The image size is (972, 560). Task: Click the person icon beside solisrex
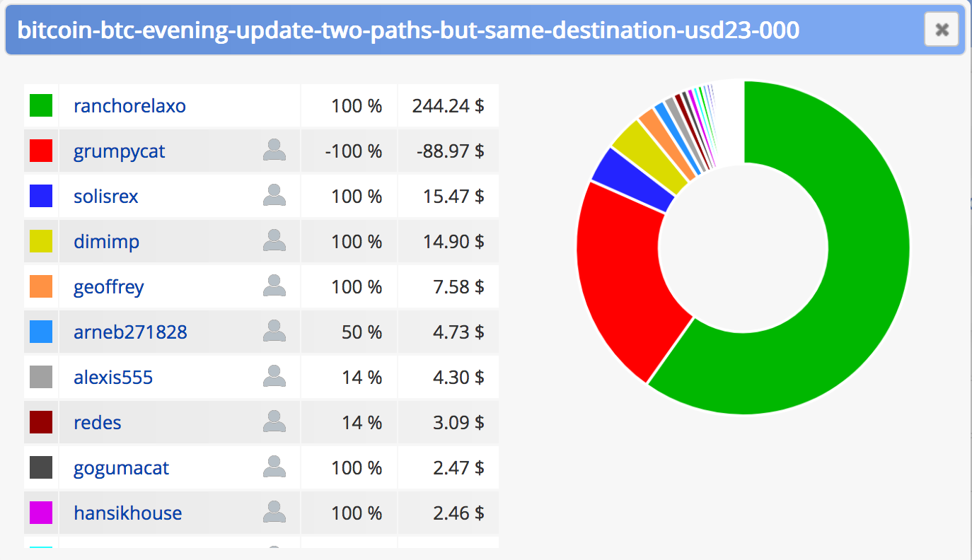pos(274,195)
